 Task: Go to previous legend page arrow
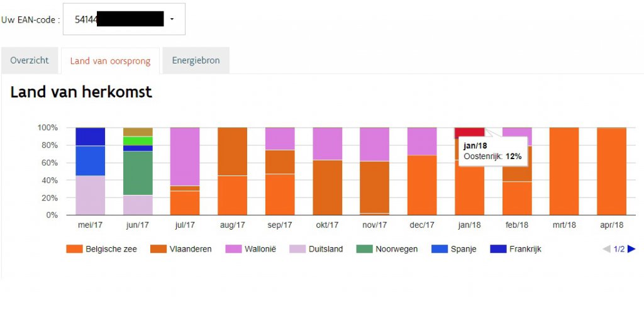click(x=606, y=249)
